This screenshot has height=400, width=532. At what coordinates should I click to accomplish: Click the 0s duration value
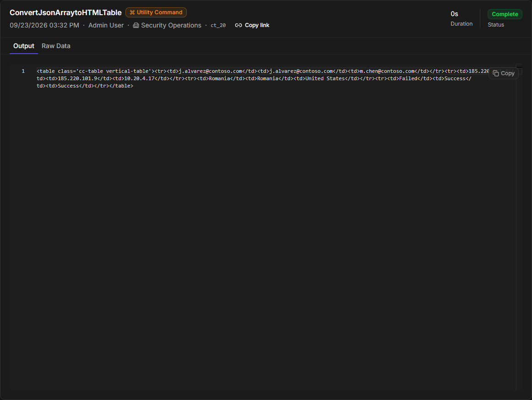[x=454, y=14]
